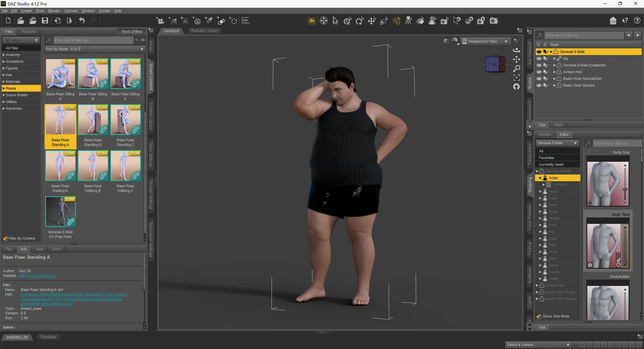Viewport: 644px width, 349px height.
Task: Click the viewport pan control
Action: [517, 59]
